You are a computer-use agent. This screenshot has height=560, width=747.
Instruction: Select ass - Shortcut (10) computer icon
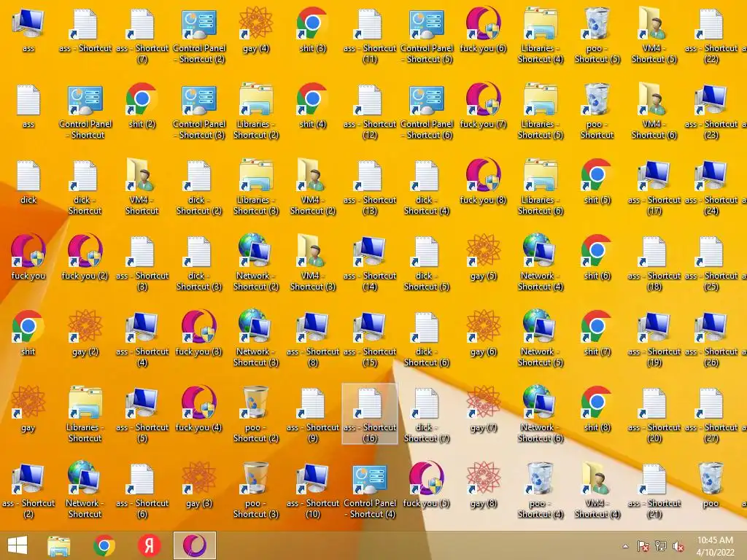click(312, 490)
